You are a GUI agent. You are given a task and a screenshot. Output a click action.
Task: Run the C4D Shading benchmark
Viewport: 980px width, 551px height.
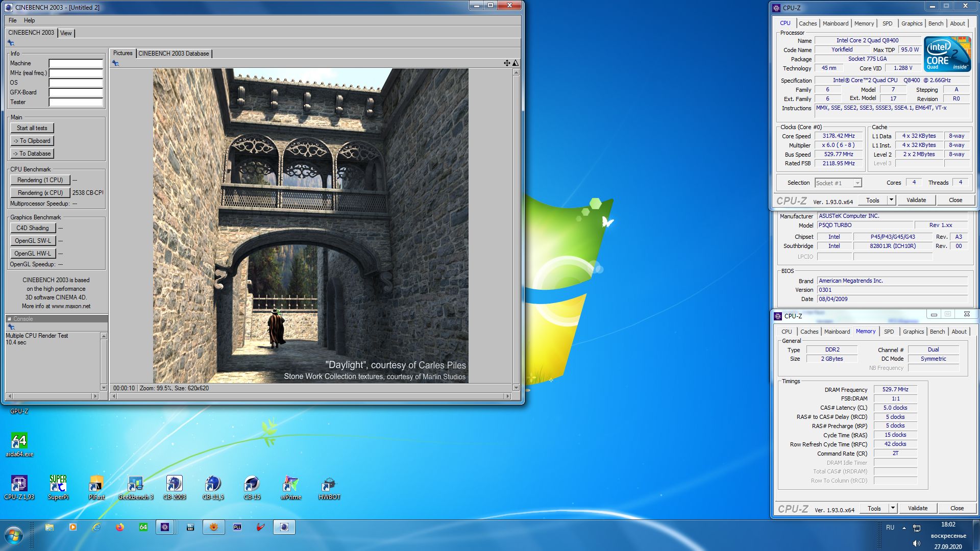point(33,228)
